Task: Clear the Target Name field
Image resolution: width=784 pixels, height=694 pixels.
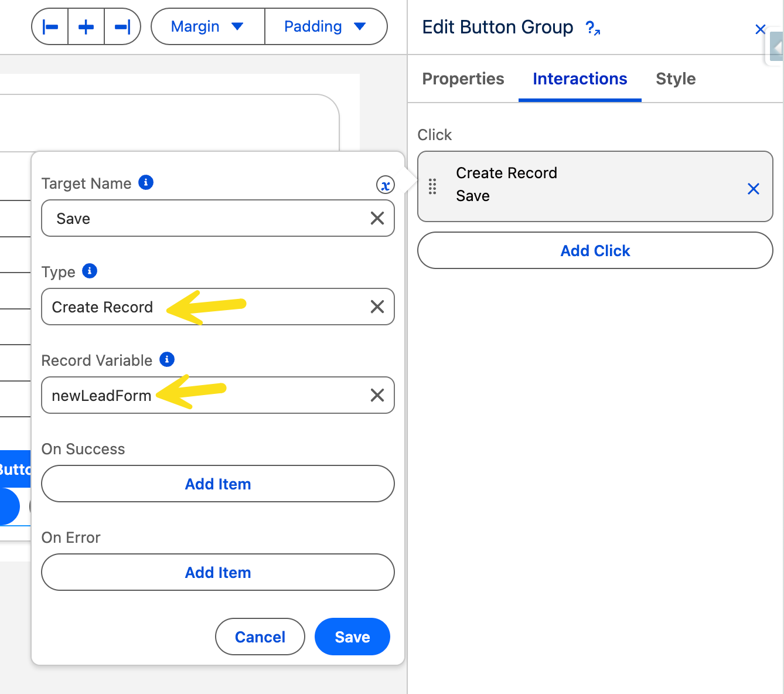Action: [377, 219]
